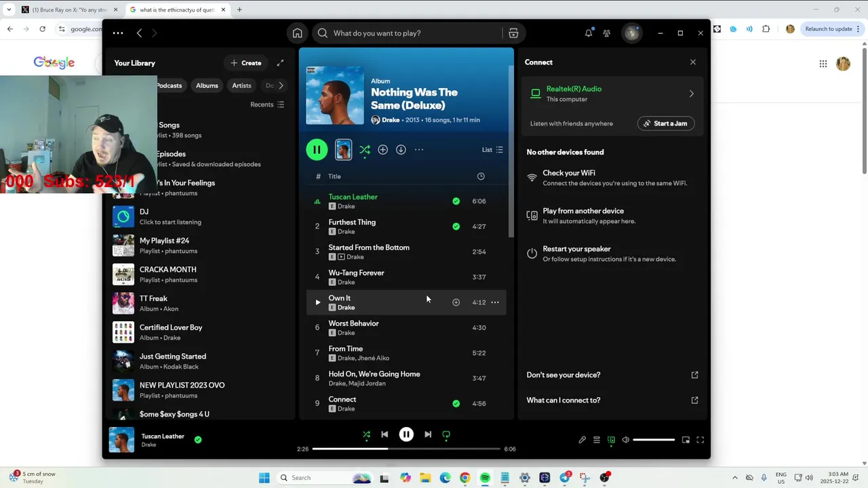The width and height of the screenshot is (868, 488).
Task: Filter library by Podcasts
Action: click(x=169, y=85)
